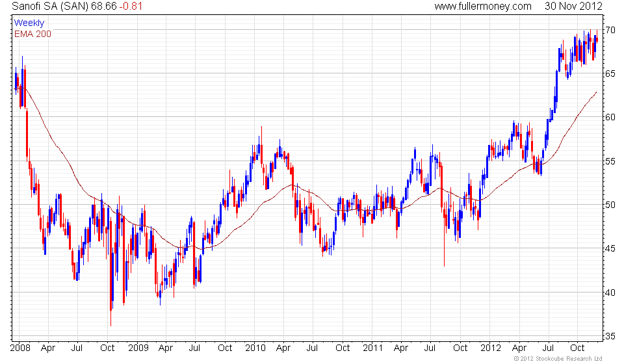
Task: Click the Apr label after 2012
Action: (519, 348)
